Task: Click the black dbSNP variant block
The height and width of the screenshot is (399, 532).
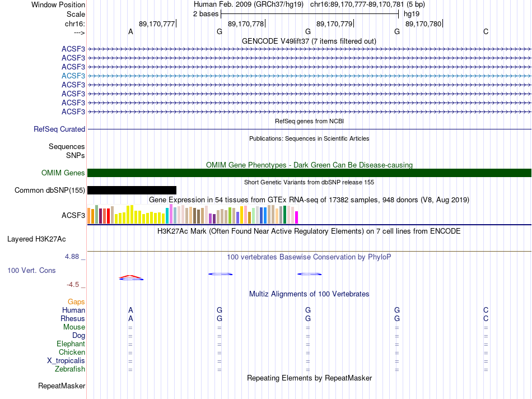Action: [x=132, y=190]
